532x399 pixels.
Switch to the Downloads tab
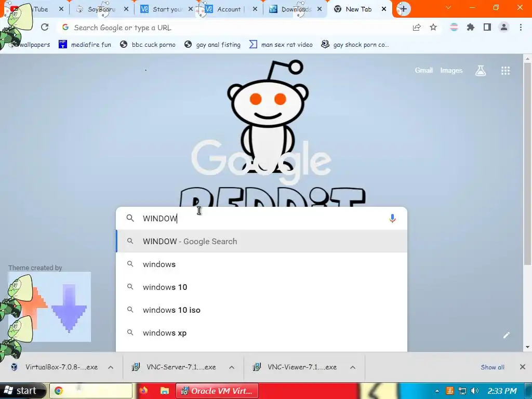coord(295,9)
